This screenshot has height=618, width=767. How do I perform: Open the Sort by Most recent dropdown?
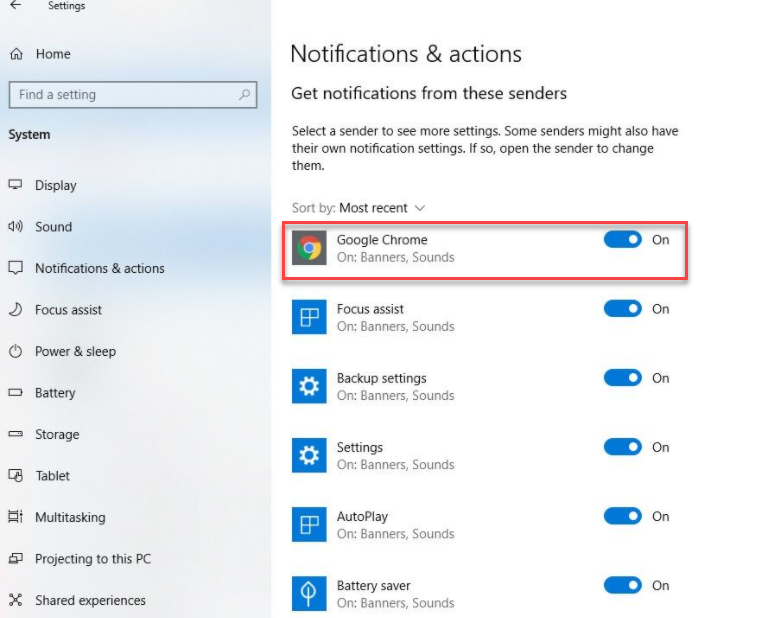pos(359,208)
